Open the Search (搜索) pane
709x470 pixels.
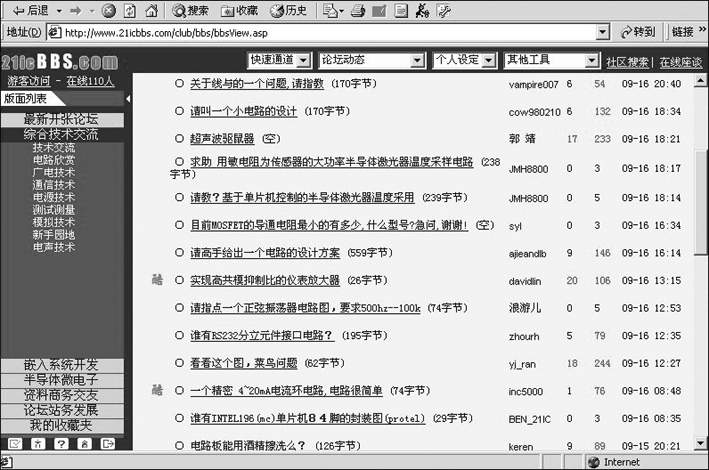190,10
